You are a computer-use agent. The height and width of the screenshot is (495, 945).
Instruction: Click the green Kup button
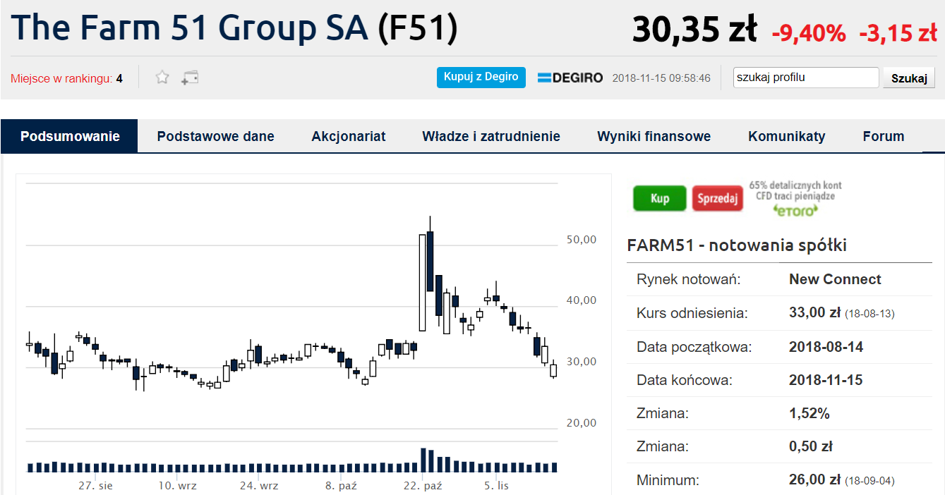click(x=659, y=198)
